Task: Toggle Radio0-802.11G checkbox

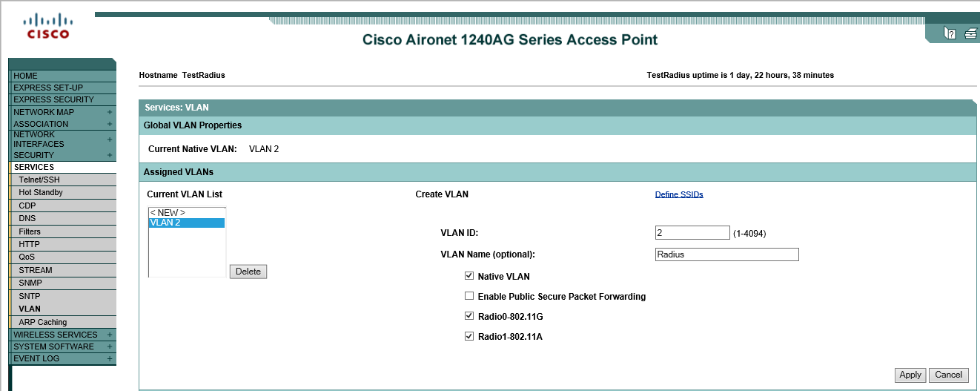Action: [x=469, y=316]
